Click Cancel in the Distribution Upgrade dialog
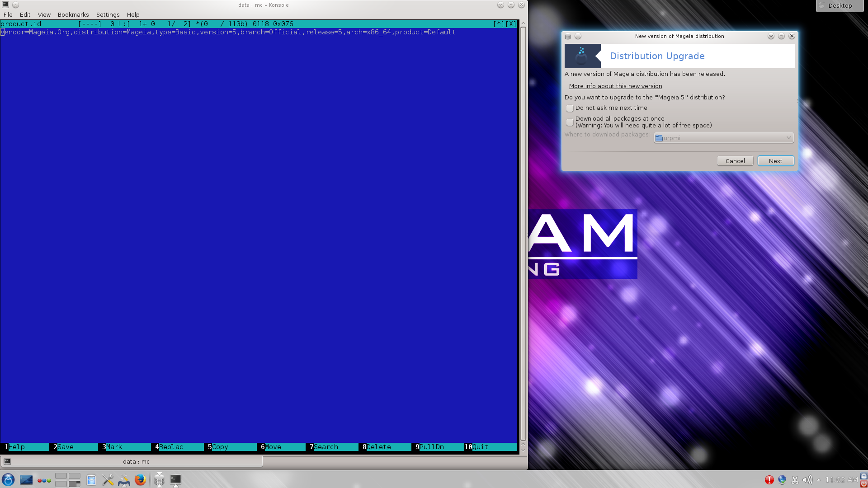Image resolution: width=868 pixels, height=488 pixels. (735, 161)
